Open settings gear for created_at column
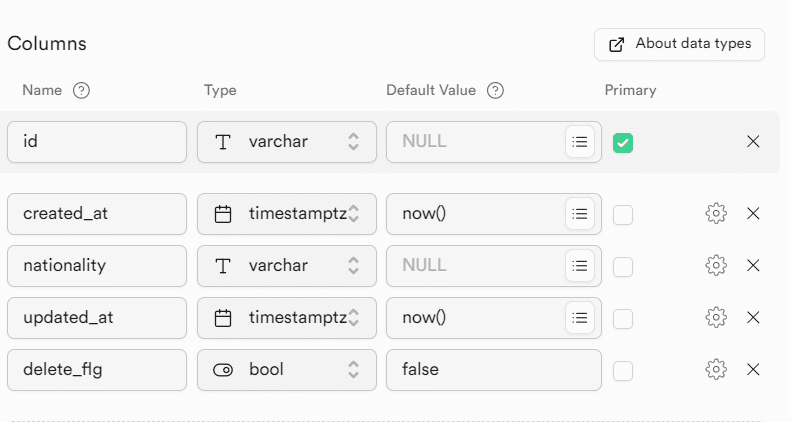The width and height of the screenshot is (791, 422). pos(715,214)
